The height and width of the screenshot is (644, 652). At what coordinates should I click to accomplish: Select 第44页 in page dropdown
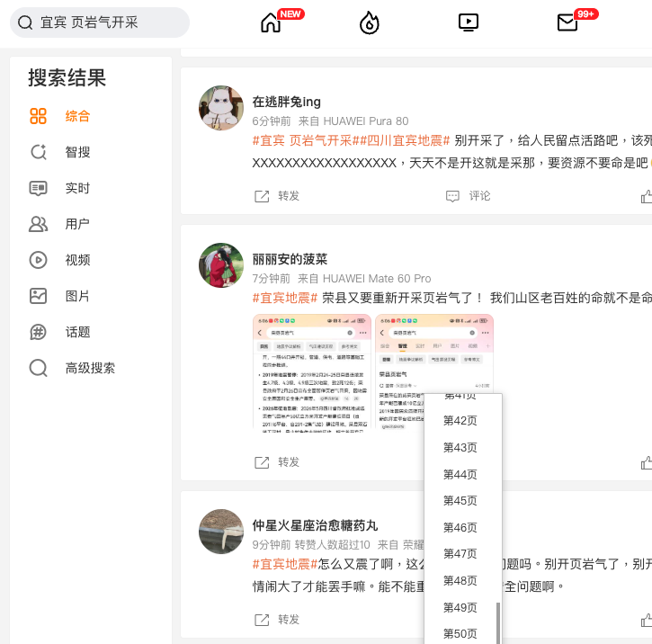click(460, 474)
